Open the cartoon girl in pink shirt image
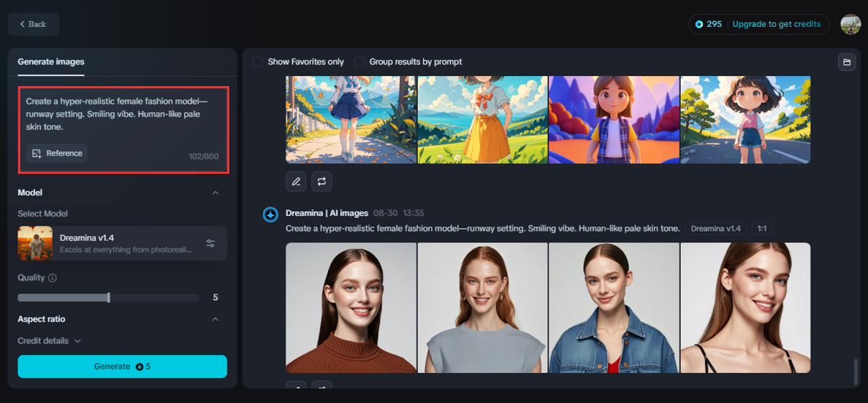868x403 pixels. point(745,119)
